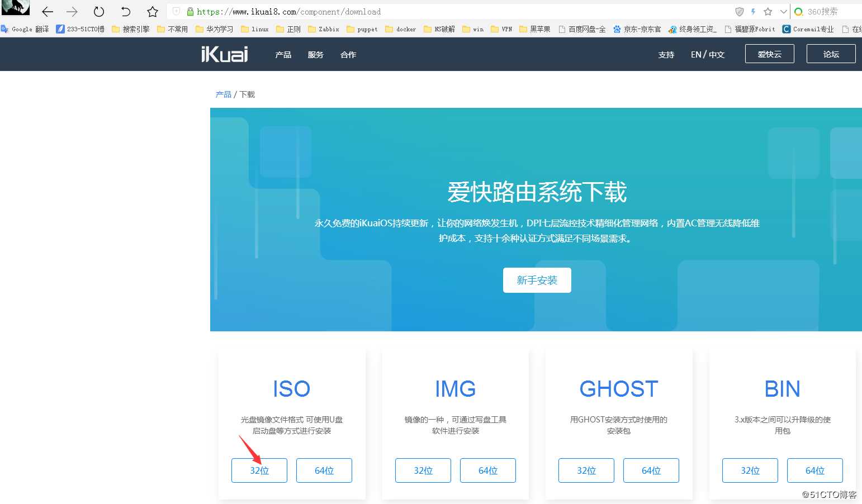Click the 360 search engine logo icon
The height and width of the screenshot is (504, 862).
coord(799,12)
